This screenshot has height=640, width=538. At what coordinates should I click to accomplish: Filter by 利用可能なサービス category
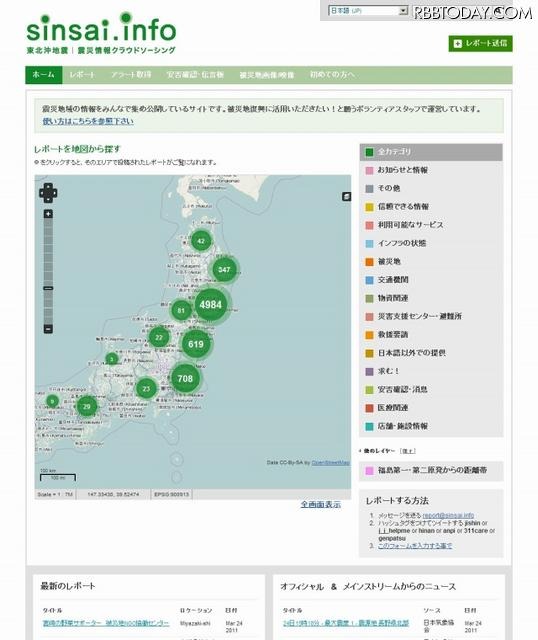431,225
